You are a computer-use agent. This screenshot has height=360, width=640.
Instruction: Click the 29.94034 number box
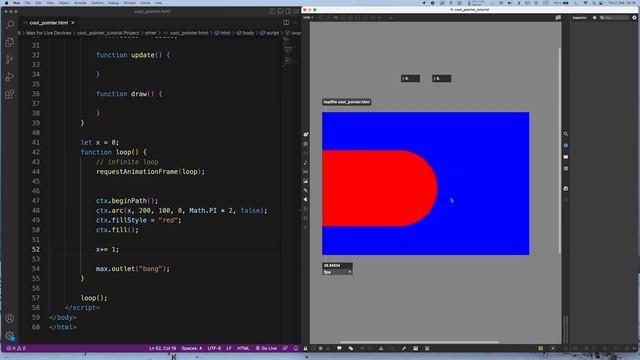point(337,266)
